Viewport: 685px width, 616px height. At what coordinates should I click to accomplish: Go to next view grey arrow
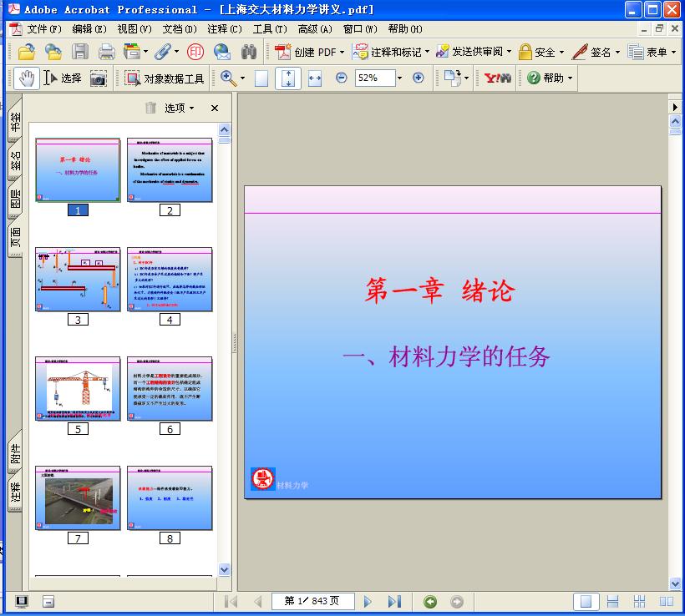[457, 602]
